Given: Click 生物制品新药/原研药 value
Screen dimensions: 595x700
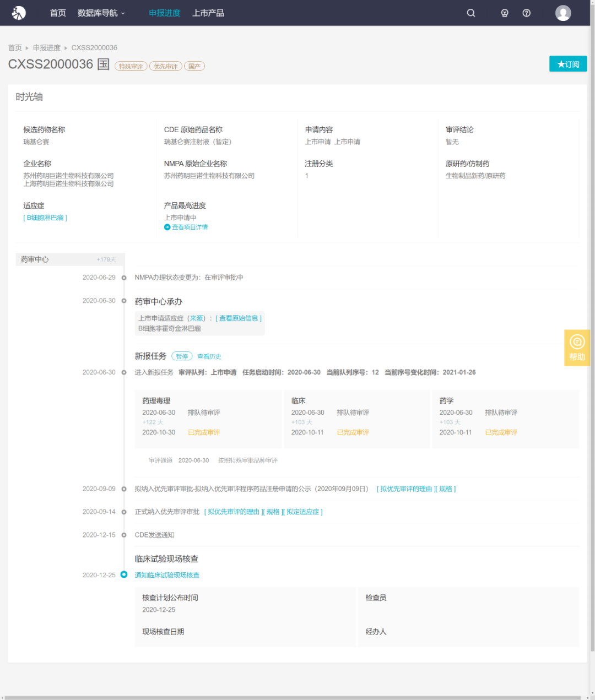Looking at the screenshot, I should tap(475, 176).
